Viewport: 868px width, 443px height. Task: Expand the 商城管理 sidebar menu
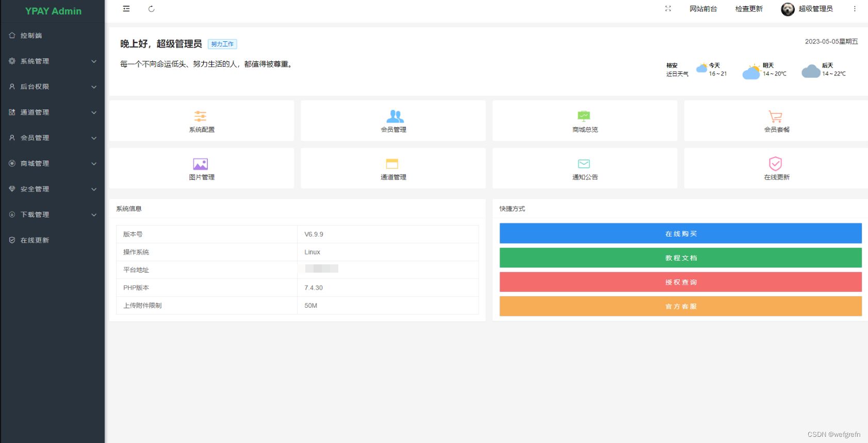pyautogui.click(x=52, y=164)
